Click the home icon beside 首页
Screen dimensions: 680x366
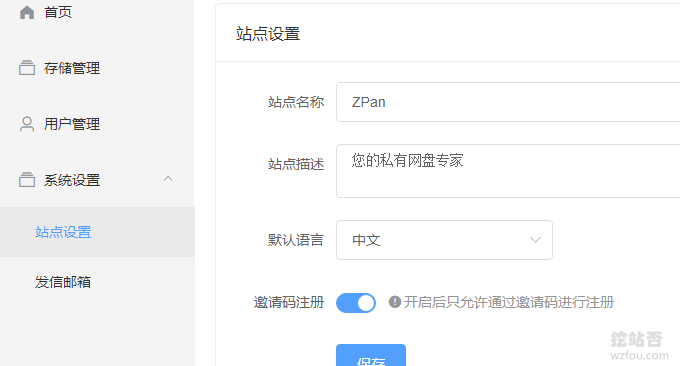(x=27, y=13)
